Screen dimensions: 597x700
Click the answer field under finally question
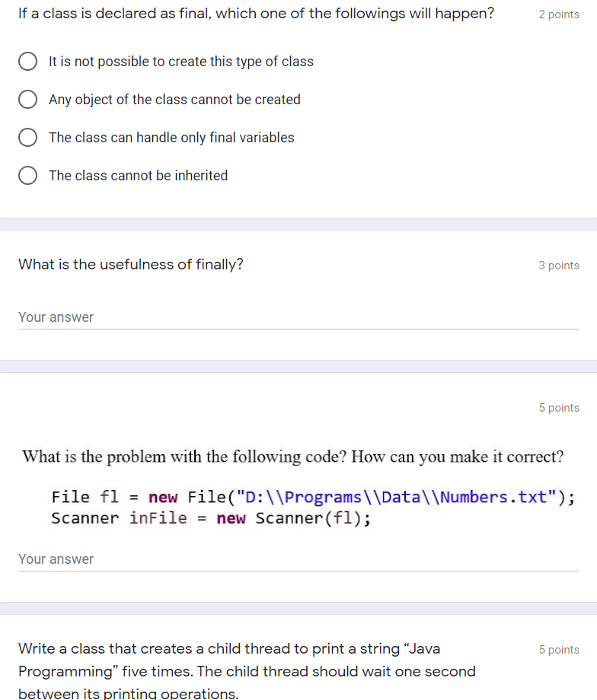click(x=298, y=317)
